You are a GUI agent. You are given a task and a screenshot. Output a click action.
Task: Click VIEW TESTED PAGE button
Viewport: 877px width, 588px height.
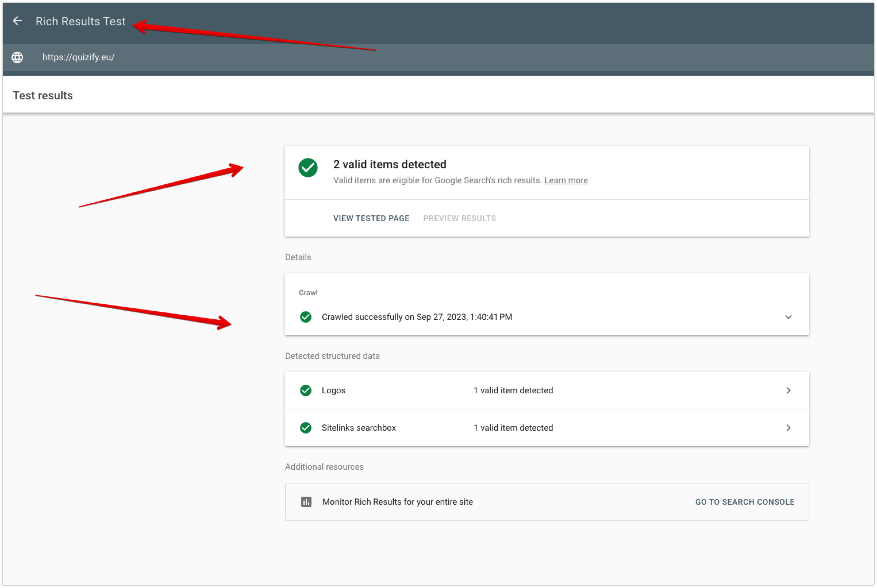371,218
